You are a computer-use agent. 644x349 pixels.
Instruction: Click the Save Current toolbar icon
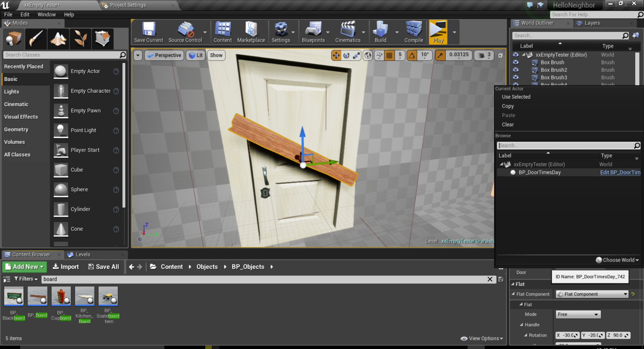(149, 32)
